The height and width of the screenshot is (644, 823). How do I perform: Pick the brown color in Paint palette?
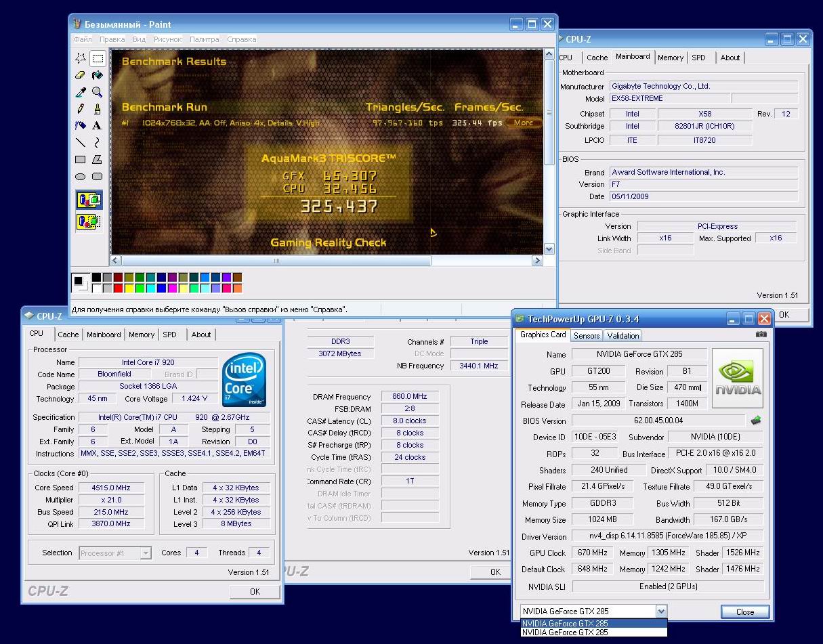pos(237,278)
